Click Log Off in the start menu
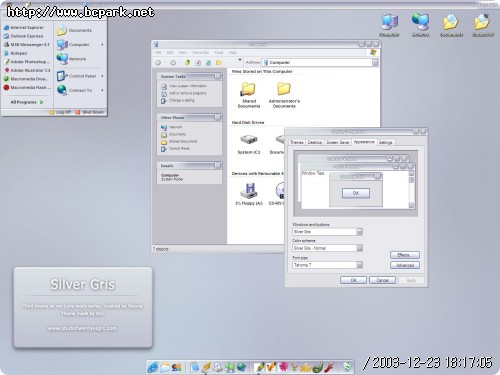The image size is (500, 375). [x=60, y=112]
